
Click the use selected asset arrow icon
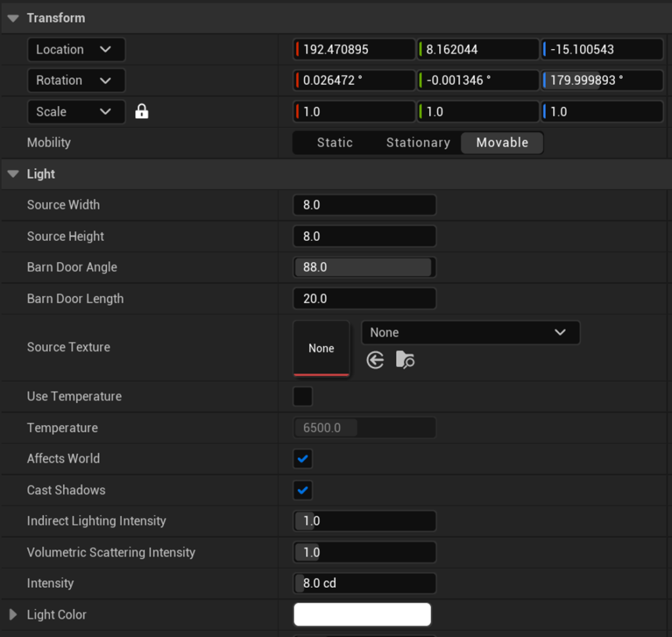[375, 360]
